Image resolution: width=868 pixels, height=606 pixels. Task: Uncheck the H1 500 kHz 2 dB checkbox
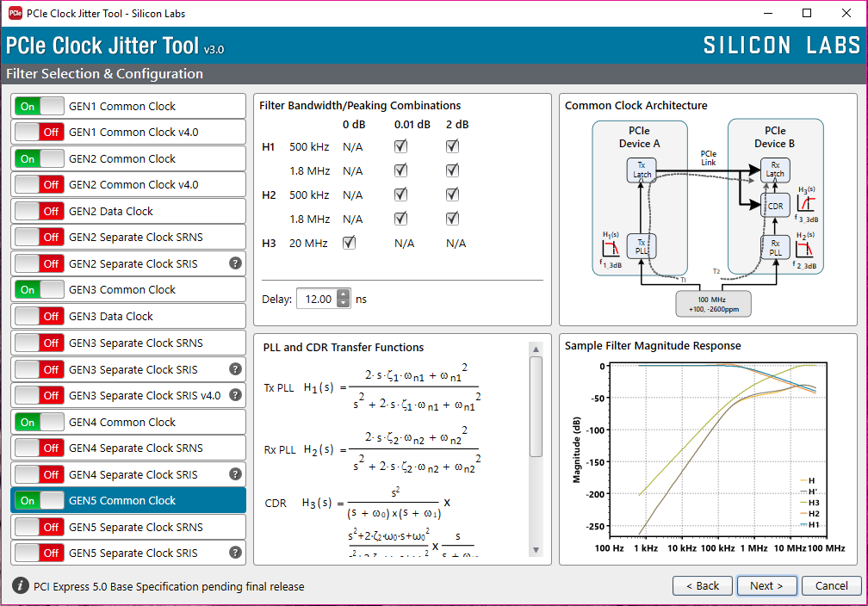(451, 146)
